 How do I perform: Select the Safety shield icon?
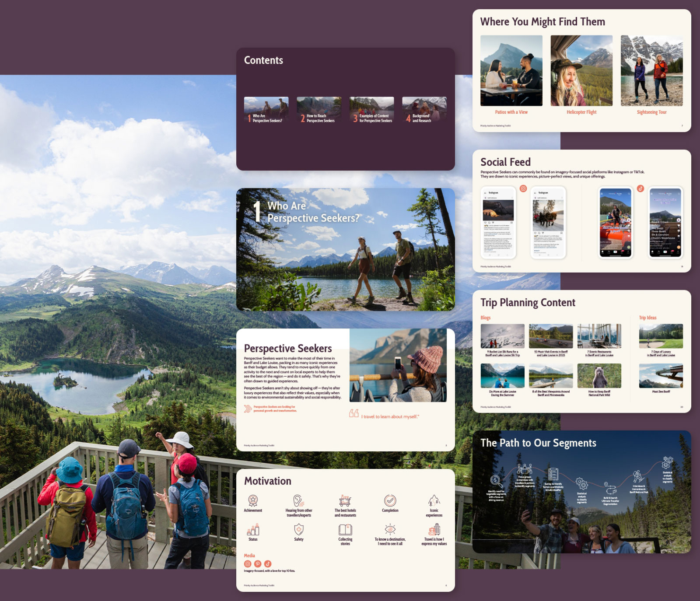pos(299,530)
